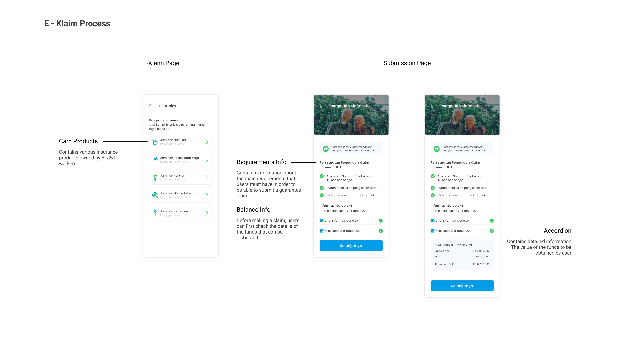This screenshot has width=644, height=353.
Task: Click the E - Klaim Process main title
Action: coord(77,23)
